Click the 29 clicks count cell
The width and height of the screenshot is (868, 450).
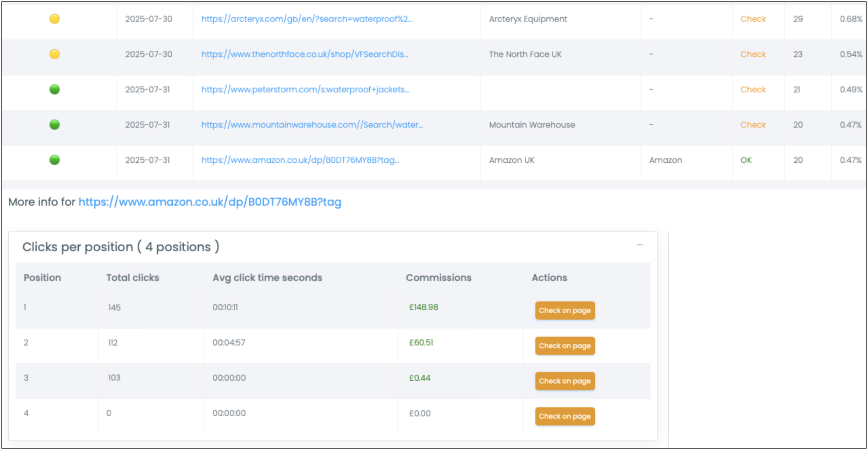point(798,19)
